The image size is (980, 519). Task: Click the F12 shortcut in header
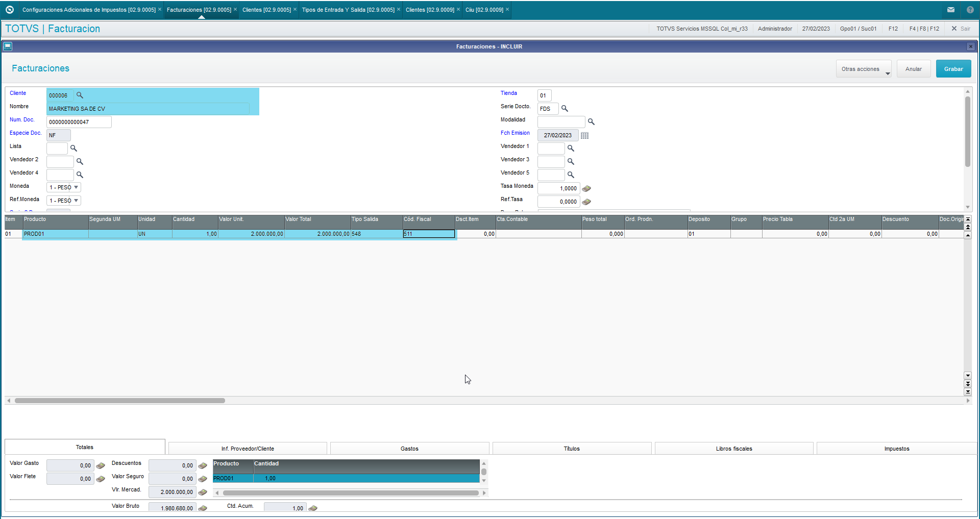(x=893, y=29)
